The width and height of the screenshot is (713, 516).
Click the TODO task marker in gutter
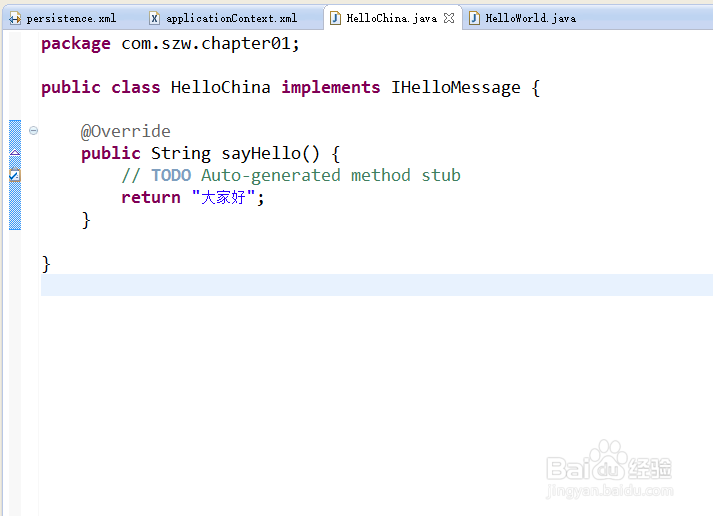pyautogui.click(x=15, y=175)
